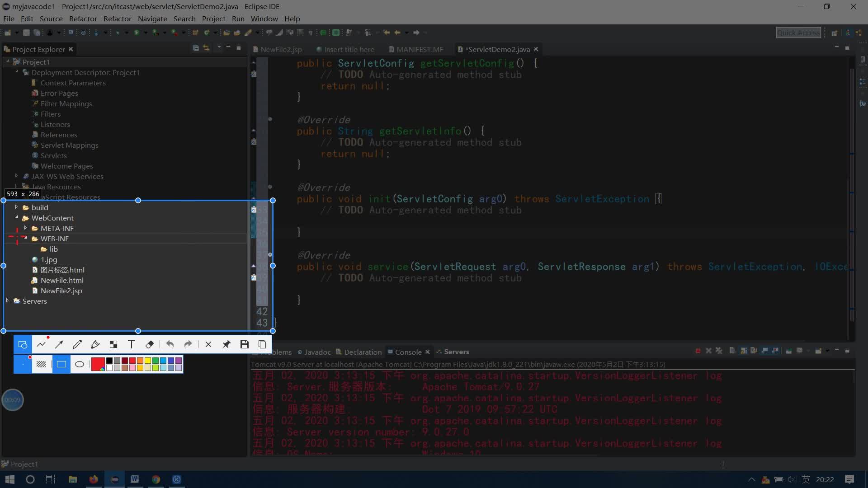Select the polyline tool in the snip toolbar

point(41,345)
